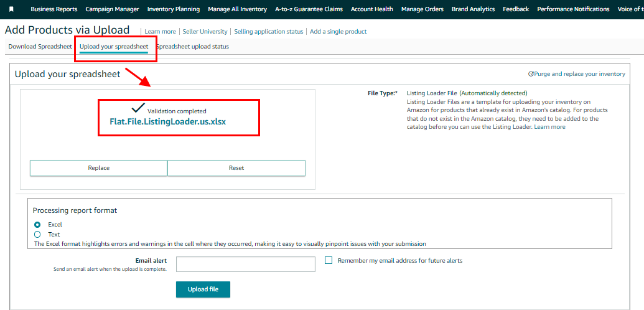Click the Upload your spreadsheet panel heading
This screenshot has height=310, width=644.
(x=67, y=74)
